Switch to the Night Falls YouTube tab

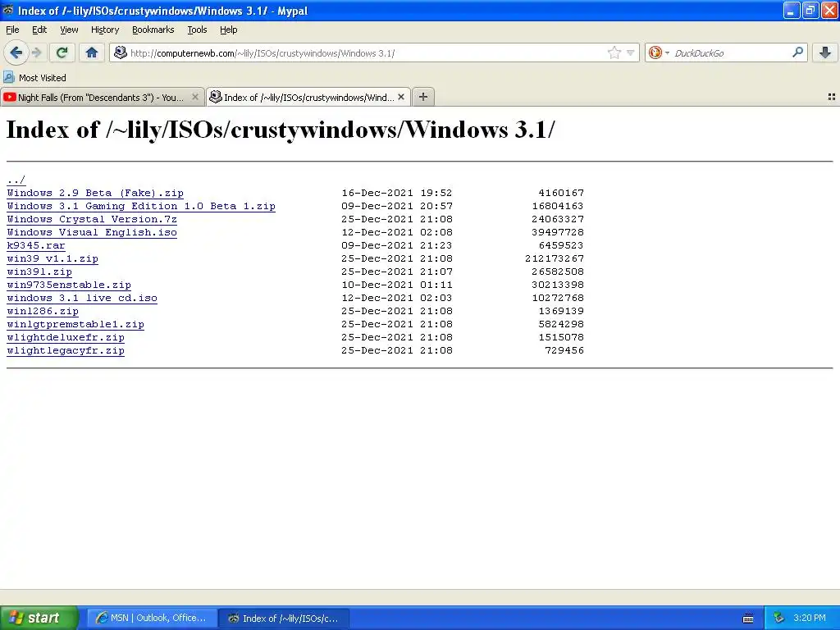[x=102, y=97]
